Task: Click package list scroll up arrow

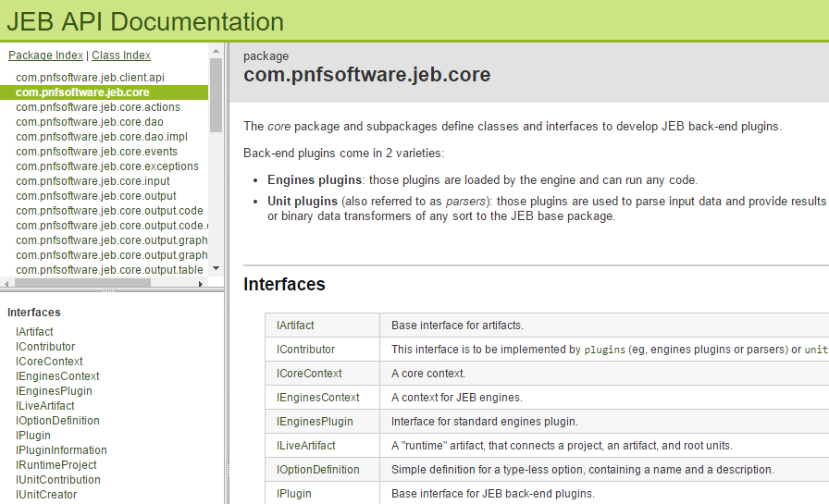Action: pos(216,51)
